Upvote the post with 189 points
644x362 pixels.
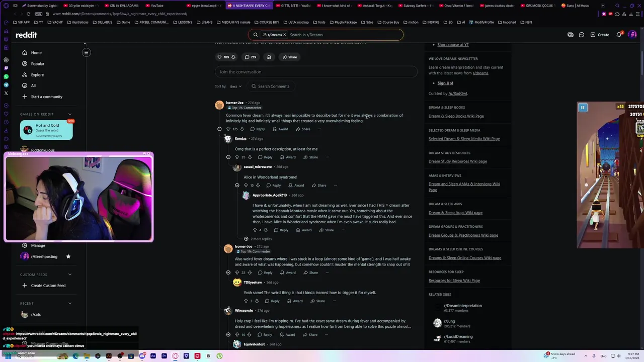point(219,57)
